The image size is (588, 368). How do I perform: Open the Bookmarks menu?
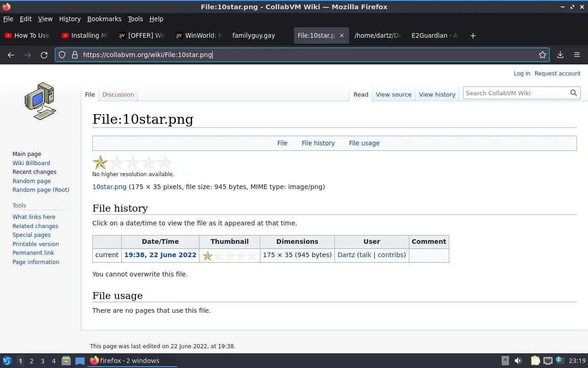(104, 19)
